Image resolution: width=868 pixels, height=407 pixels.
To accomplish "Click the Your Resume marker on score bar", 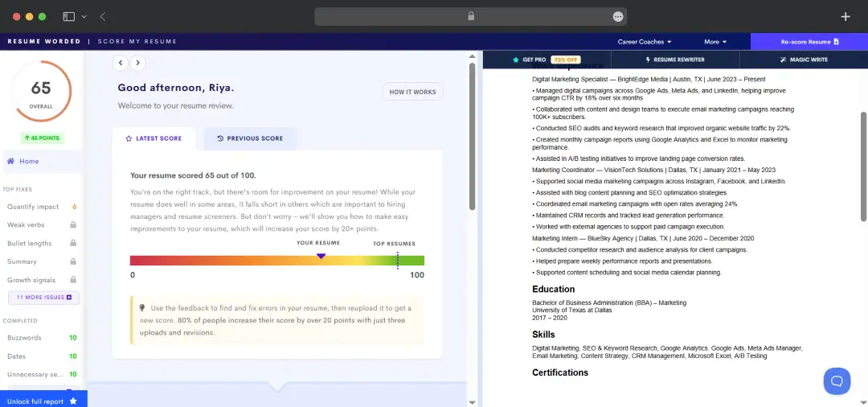I will 321,256.
